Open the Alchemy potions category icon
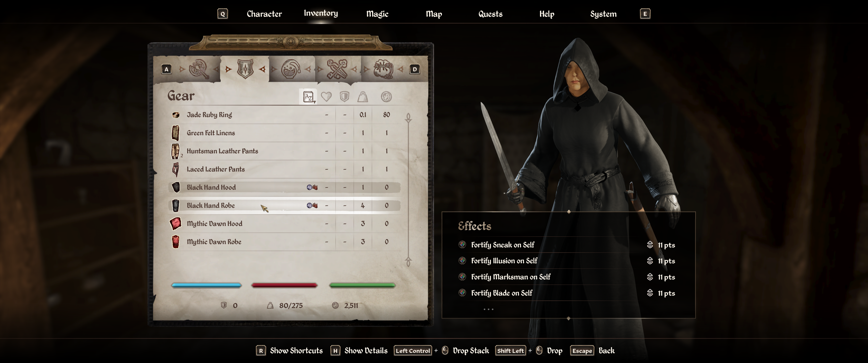The width and height of the screenshot is (868, 363). (291, 69)
